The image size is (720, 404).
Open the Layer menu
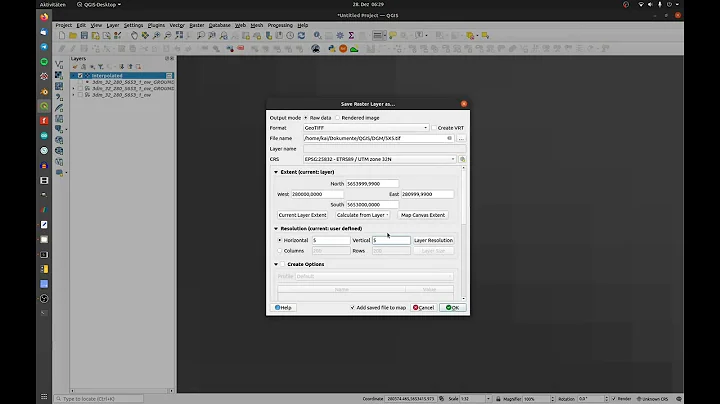113,25
